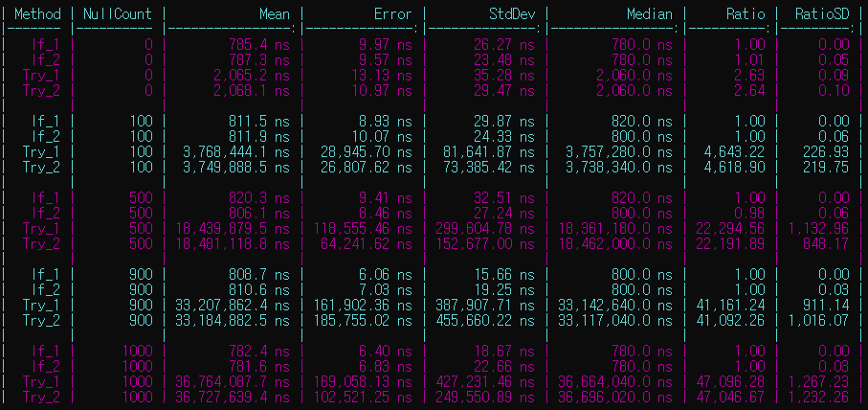This screenshot has width=868, height=410.
Task: Select the mean value 36,764,087.7 ns
Action: [x=233, y=381]
